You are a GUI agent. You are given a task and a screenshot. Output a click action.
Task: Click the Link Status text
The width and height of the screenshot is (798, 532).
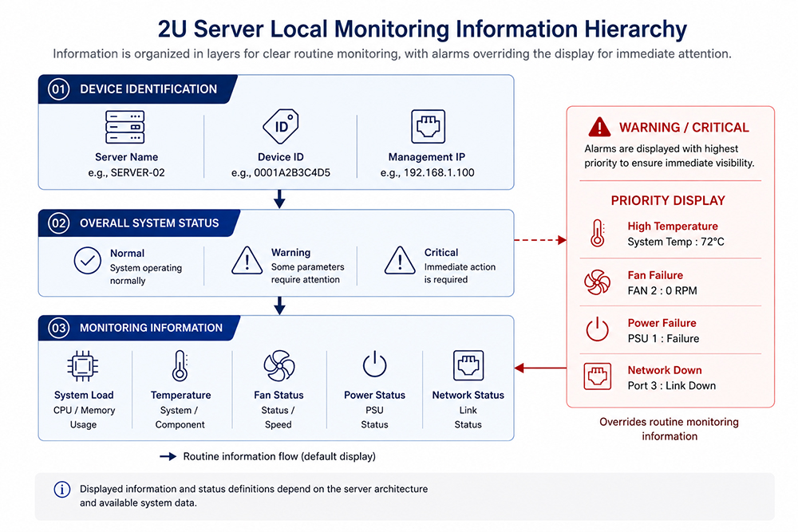point(468,418)
